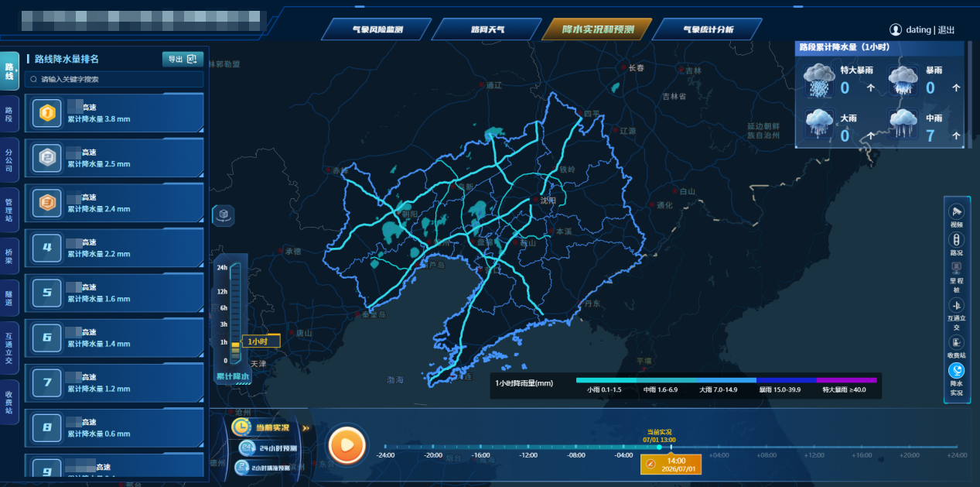
Task: Open the 路网天气 tab
Action: 487,29
